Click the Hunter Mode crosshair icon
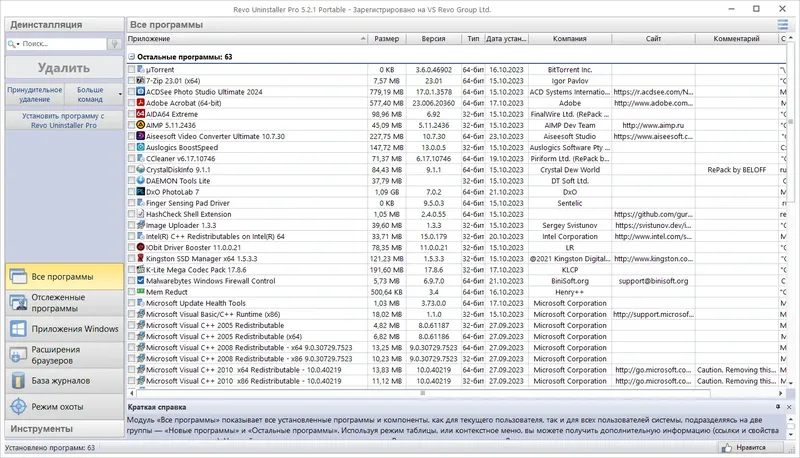 [18, 406]
